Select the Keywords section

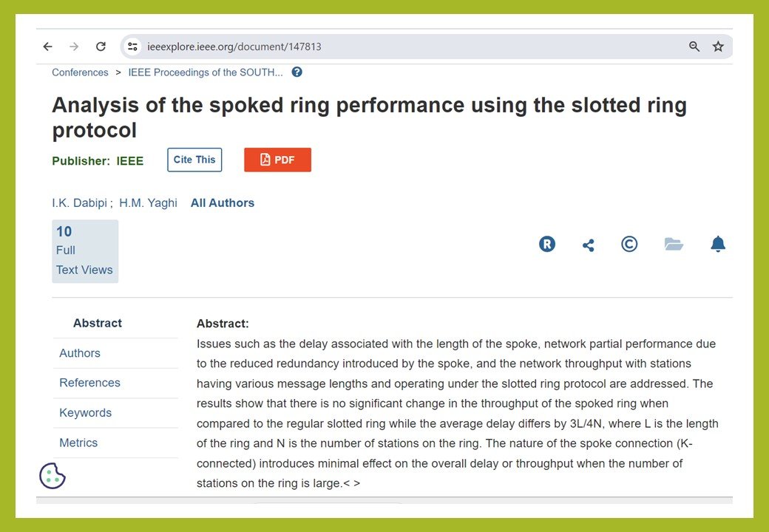(x=85, y=413)
